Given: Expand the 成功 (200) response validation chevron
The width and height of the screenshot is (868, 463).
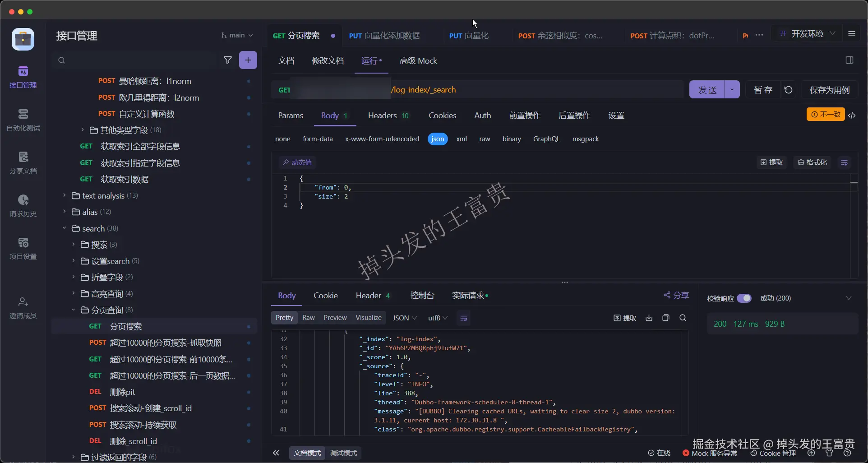Looking at the screenshot, I should (849, 298).
